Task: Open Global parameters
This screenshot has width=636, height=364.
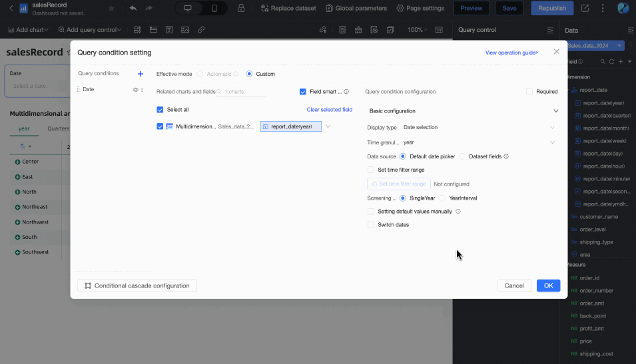Action: click(x=356, y=8)
